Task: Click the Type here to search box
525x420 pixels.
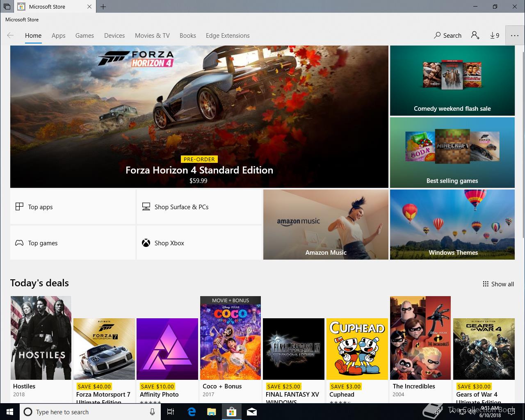Action: [x=89, y=412]
